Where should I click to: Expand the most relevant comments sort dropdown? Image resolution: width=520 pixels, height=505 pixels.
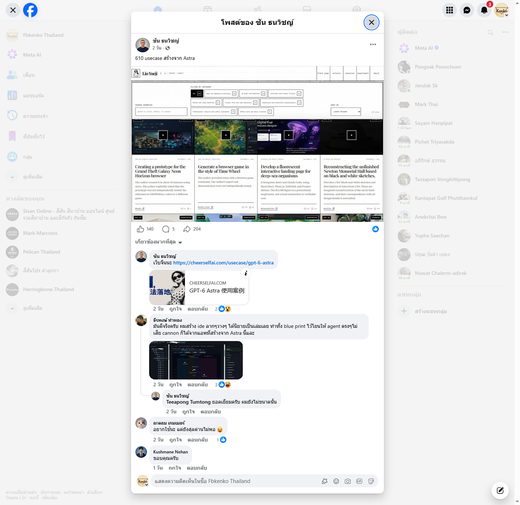pyautogui.click(x=158, y=242)
